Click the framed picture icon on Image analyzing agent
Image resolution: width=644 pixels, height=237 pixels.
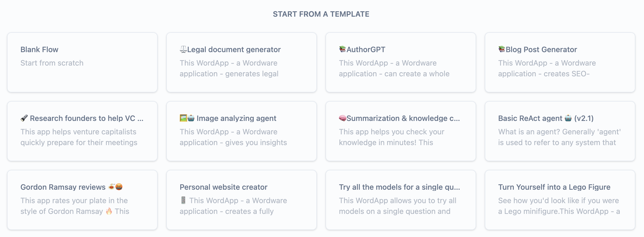tap(184, 118)
